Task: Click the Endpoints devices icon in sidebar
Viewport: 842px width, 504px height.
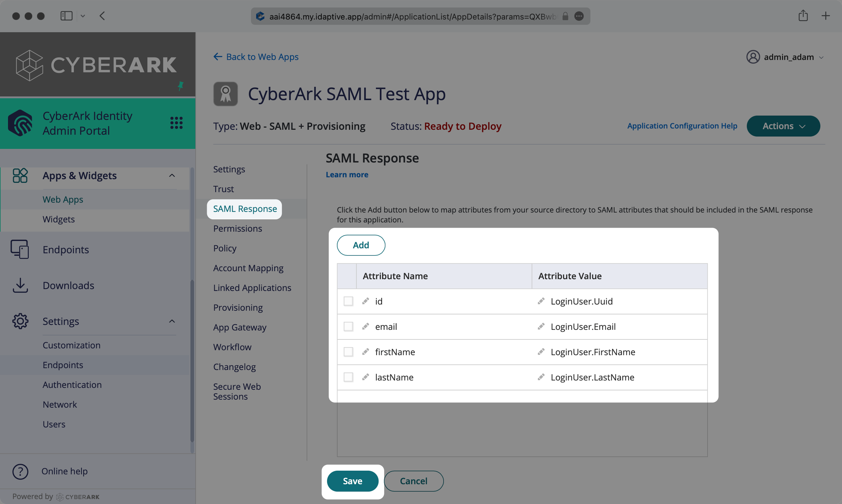Action: (x=19, y=249)
